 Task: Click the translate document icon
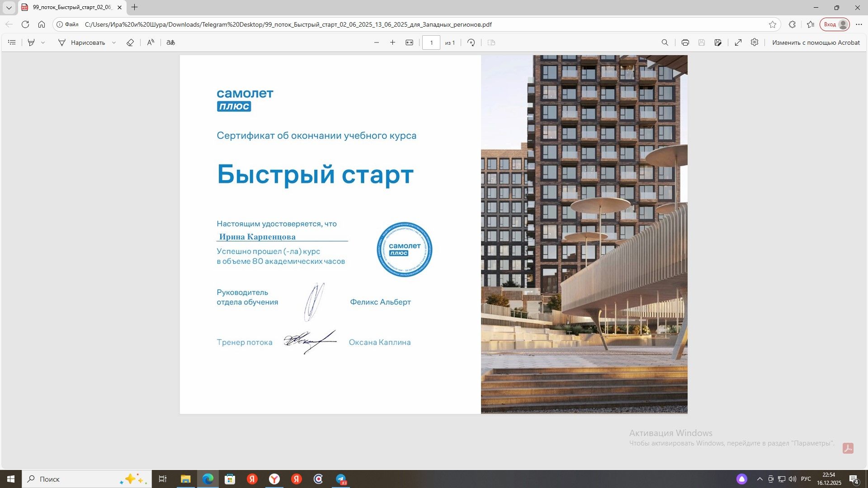click(x=170, y=42)
